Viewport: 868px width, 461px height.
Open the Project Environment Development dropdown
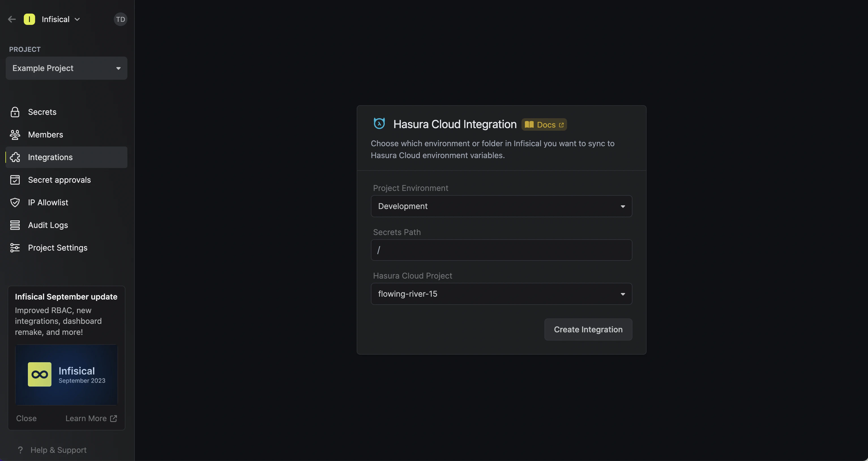[x=501, y=206]
